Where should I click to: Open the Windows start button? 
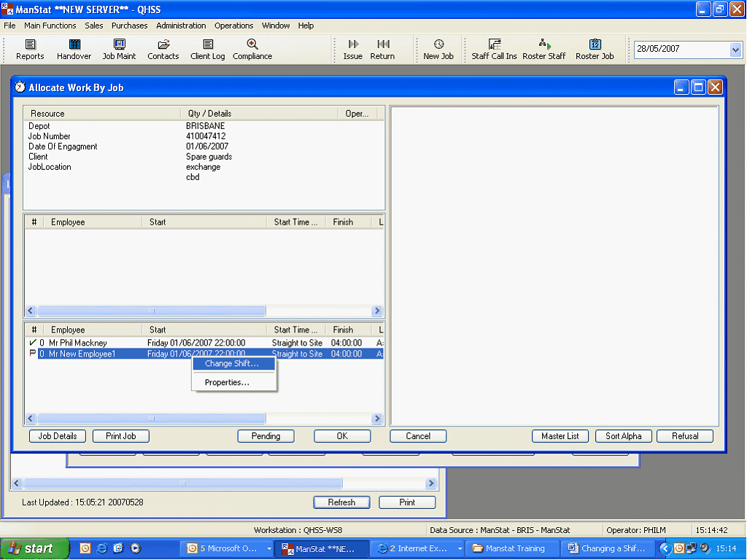[x=34, y=548]
